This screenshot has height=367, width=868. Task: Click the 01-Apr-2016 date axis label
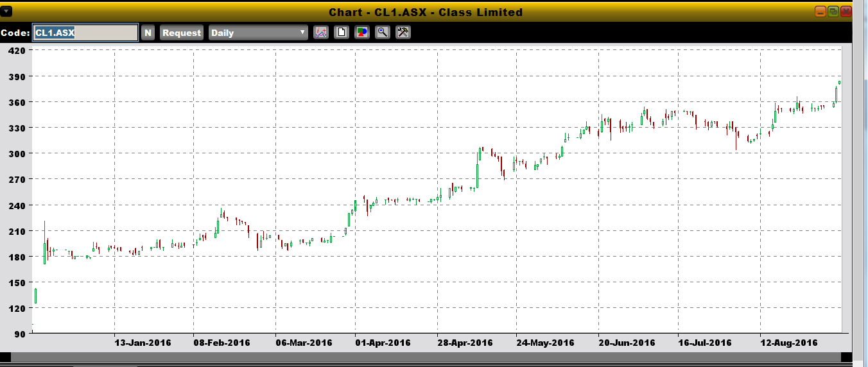(383, 343)
